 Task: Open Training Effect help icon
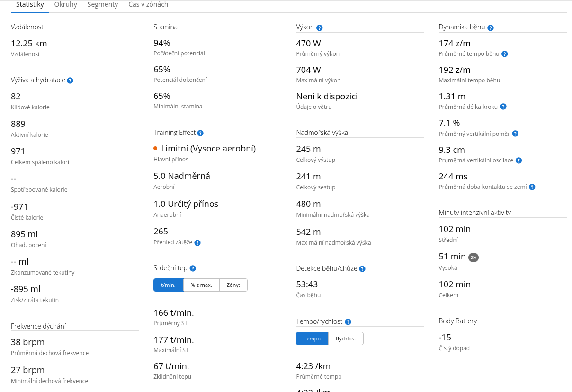click(x=200, y=133)
